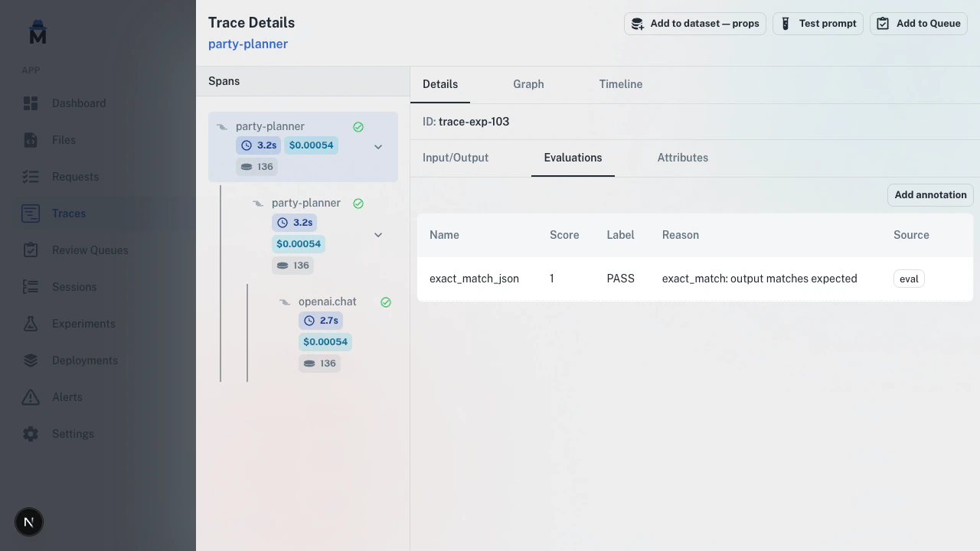Toggle status check on nested party-planner span
Screen dimensions: 980x551
[x=358, y=203]
